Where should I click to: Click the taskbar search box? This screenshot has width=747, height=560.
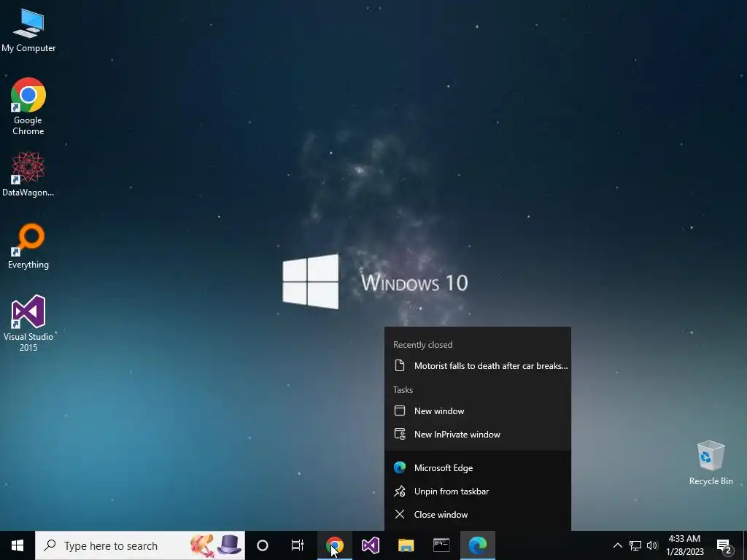(140, 545)
